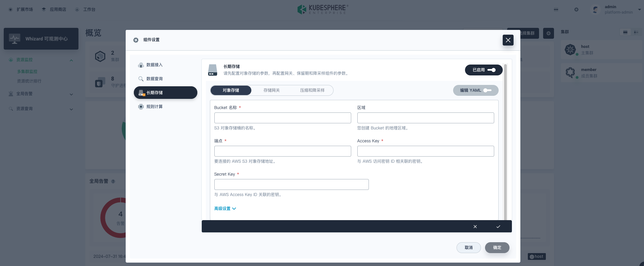Click the 长期存储 disk icon in header
The image size is (644, 266).
213,70
